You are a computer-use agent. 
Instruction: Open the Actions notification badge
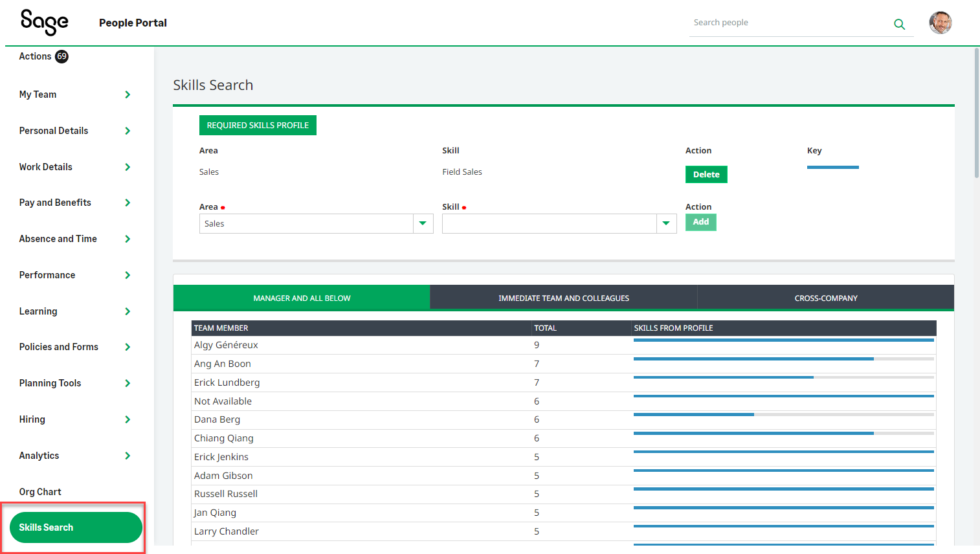[x=61, y=56]
